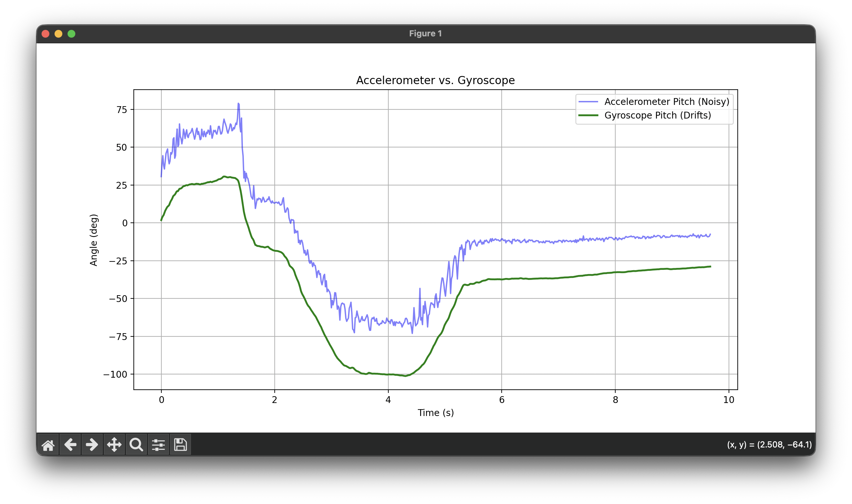Save the figure with the floppy disk icon
Viewport: 852px width, 504px height.
[x=180, y=444]
